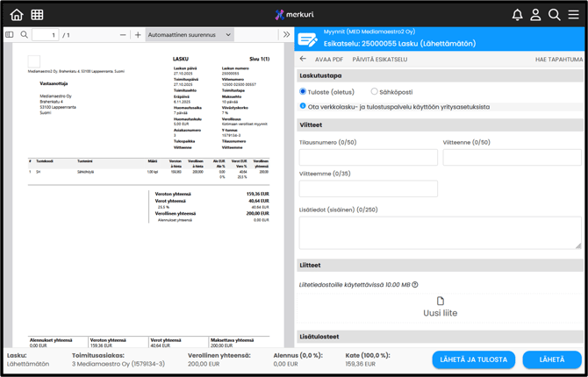Open automatic zoom level dropdown
The height and width of the screenshot is (377, 588).
[x=190, y=35]
